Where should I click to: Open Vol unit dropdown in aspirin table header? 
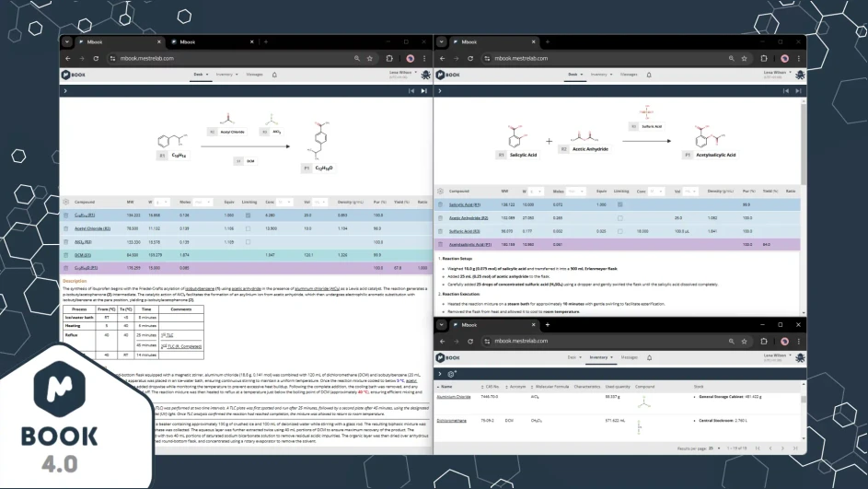pos(689,191)
